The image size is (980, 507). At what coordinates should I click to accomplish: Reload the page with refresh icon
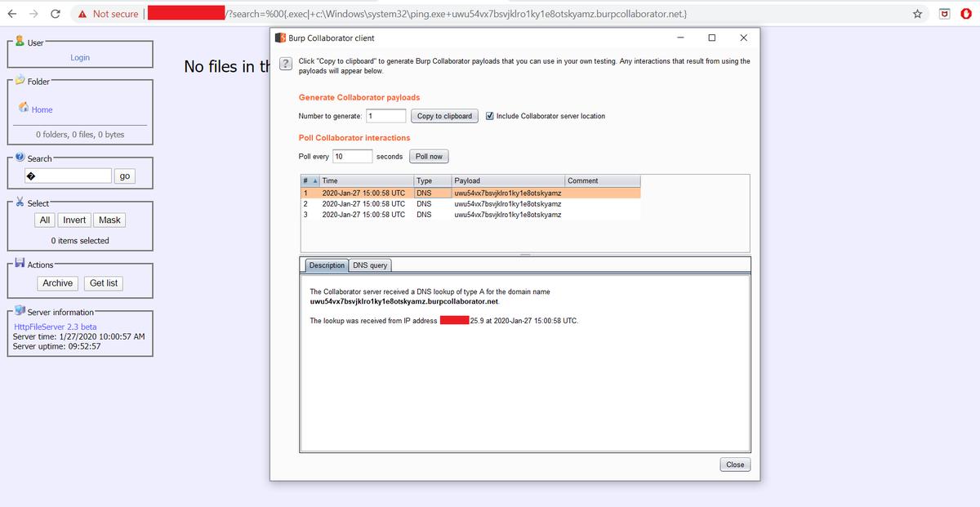pos(55,14)
